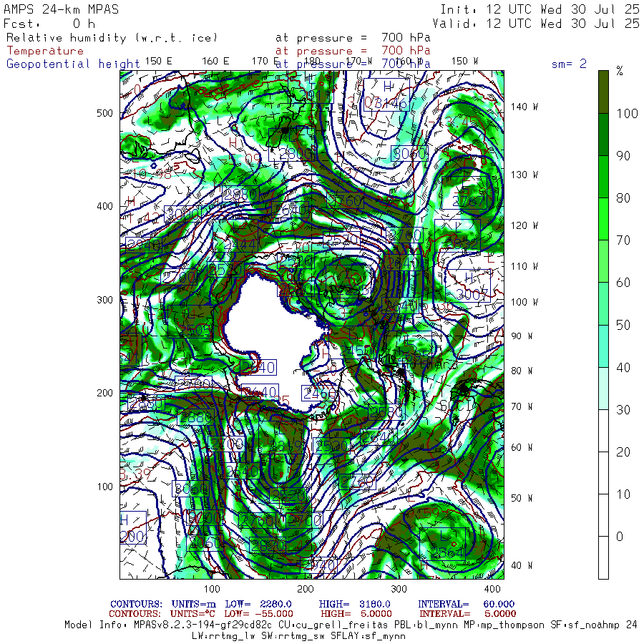Click the x-axis grid label "400"
This screenshot has height=644, width=644.
tap(492, 589)
